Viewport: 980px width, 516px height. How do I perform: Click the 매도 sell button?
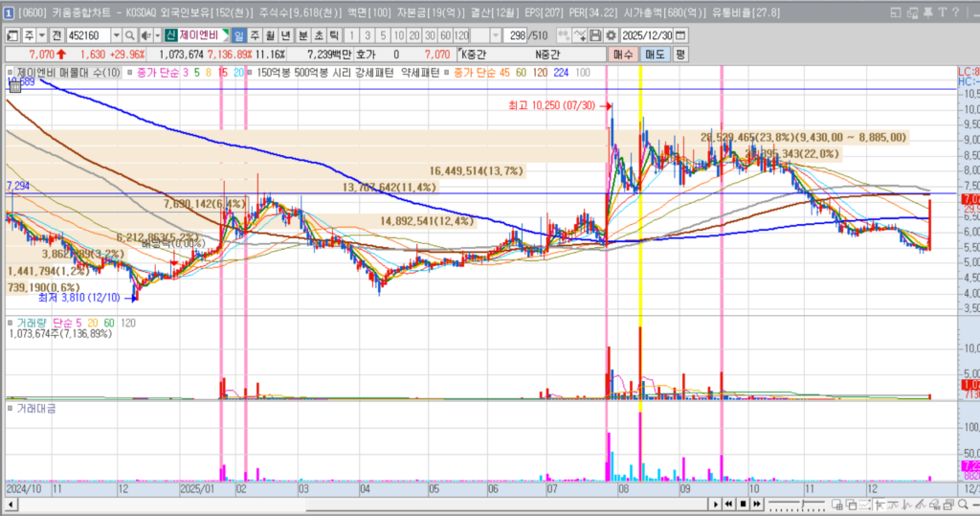(655, 55)
